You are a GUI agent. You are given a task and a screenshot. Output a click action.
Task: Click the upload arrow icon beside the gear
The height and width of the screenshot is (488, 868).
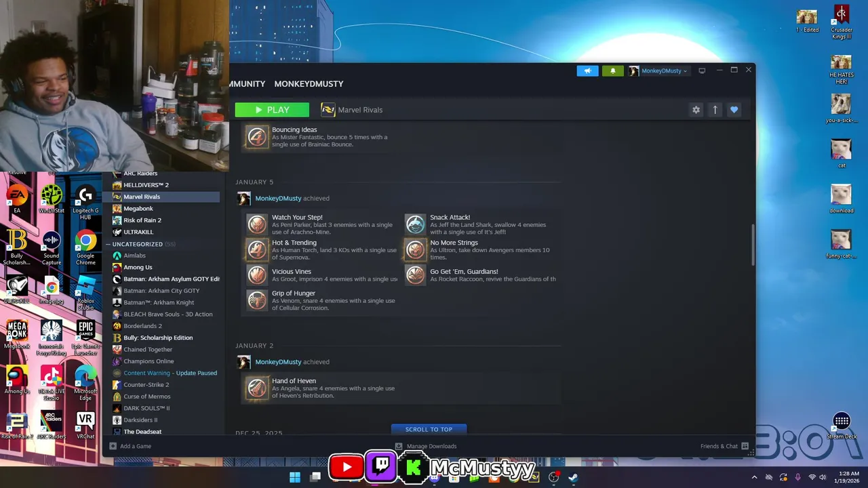click(x=715, y=110)
